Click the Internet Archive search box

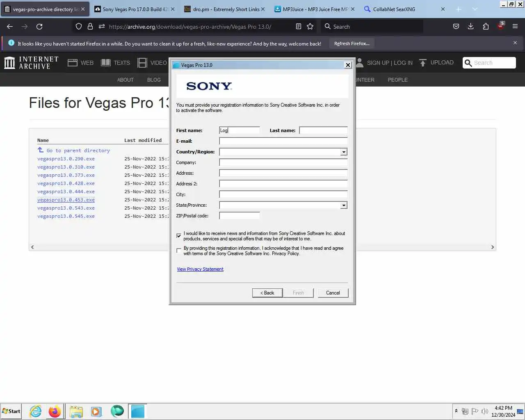(x=489, y=63)
